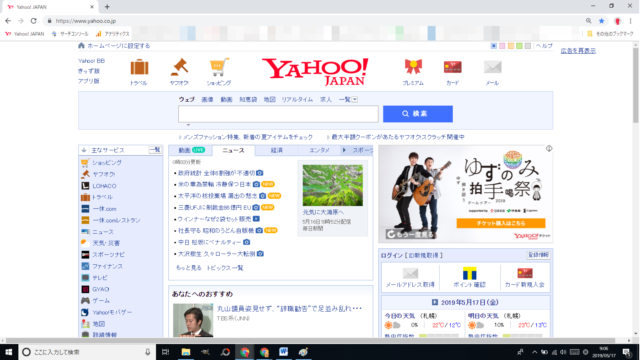The height and width of the screenshot is (360, 640).
Task: Open the ショッピング cart icon in header
Action: pos(218,67)
